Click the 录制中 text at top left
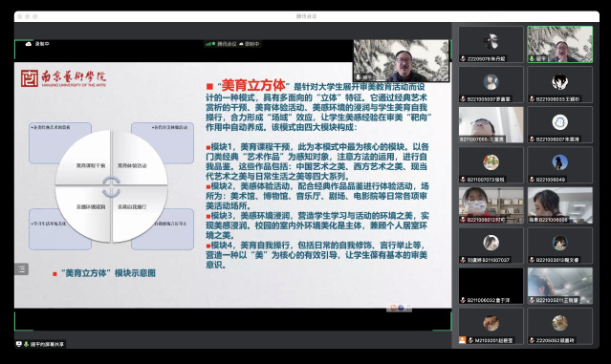This screenshot has height=364, width=611. pos(42,44)
